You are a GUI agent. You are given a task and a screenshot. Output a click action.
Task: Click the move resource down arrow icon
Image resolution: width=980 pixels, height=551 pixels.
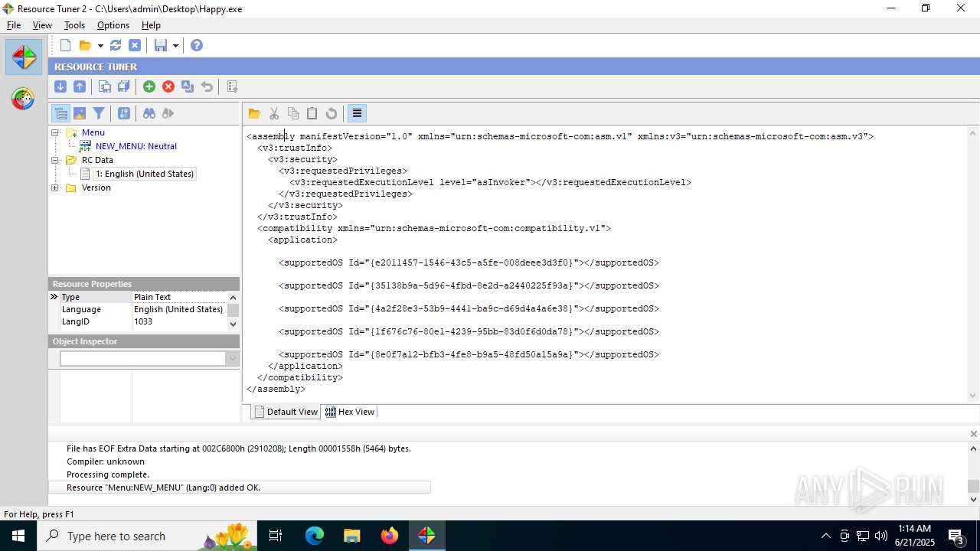click(60, 86)
